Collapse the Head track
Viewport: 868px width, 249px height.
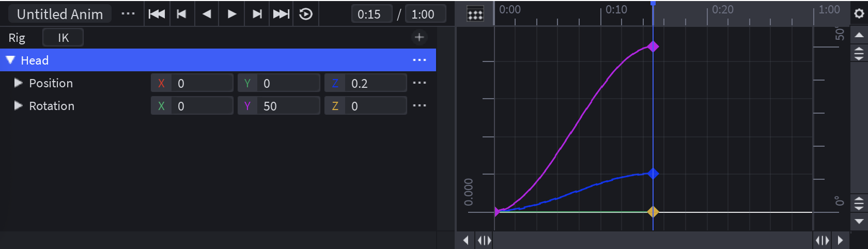pos(10,60)
